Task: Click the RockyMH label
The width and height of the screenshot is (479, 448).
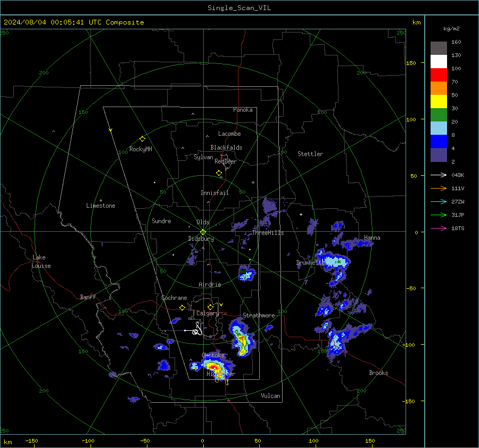Action: 141,149
